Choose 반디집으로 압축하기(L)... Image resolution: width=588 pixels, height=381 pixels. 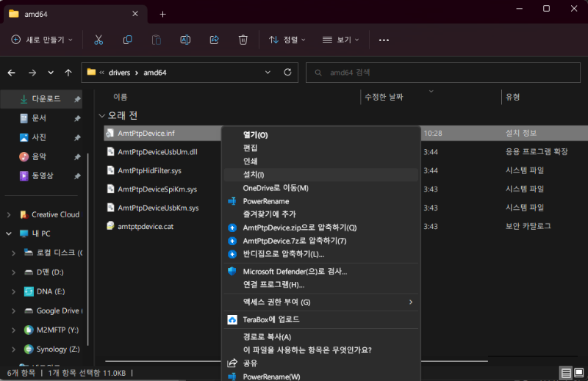coord(321,254)
